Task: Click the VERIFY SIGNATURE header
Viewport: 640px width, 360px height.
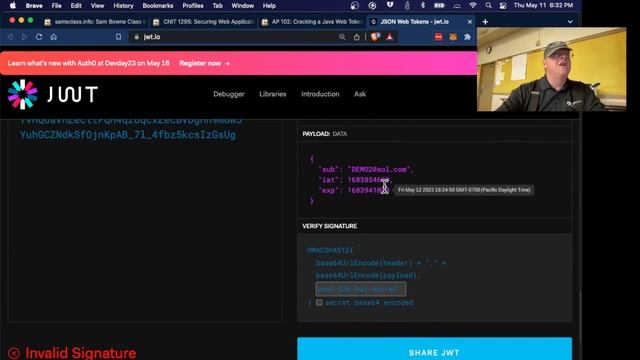Action: click(x=329, y=226)
